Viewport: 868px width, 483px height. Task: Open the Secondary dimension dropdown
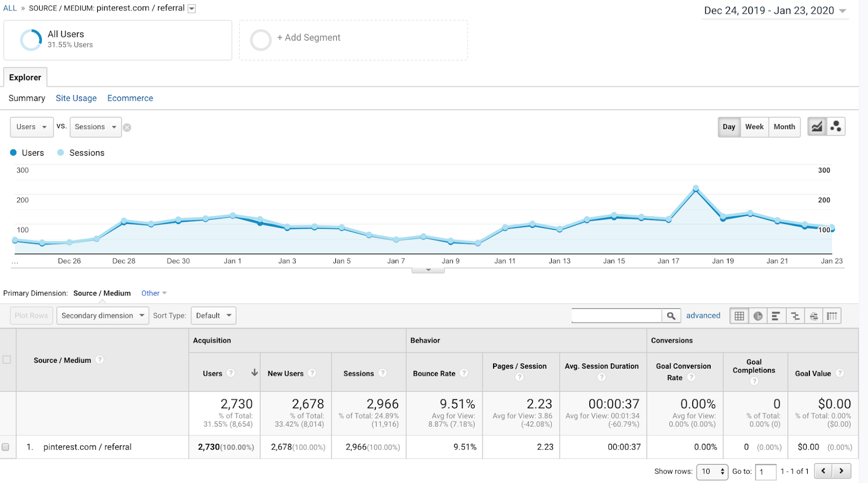103,315
